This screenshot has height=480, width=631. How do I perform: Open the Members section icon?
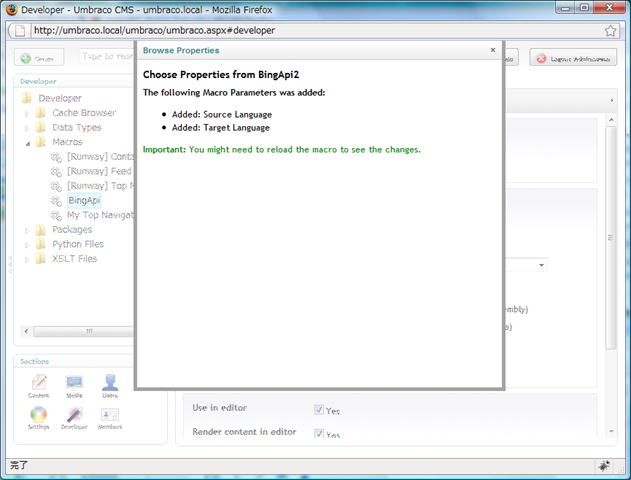(x=110, y=414)
